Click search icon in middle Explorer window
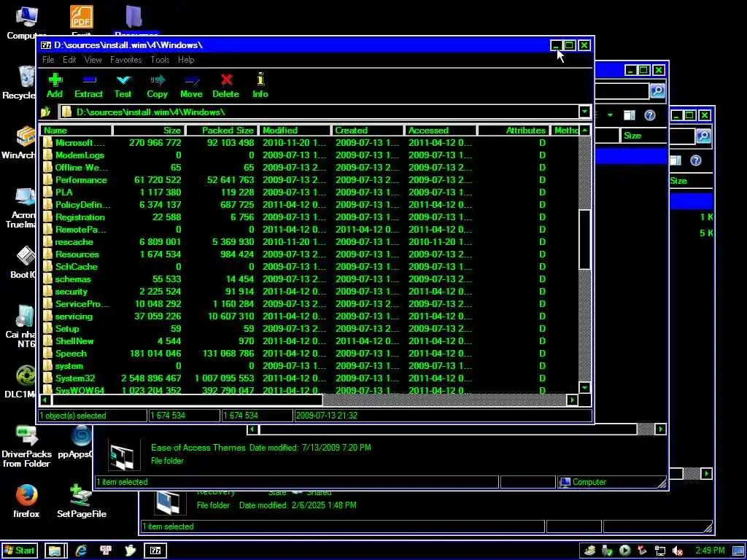The width and height of the screenshot is (747, 560). click(x=657, y=90)
